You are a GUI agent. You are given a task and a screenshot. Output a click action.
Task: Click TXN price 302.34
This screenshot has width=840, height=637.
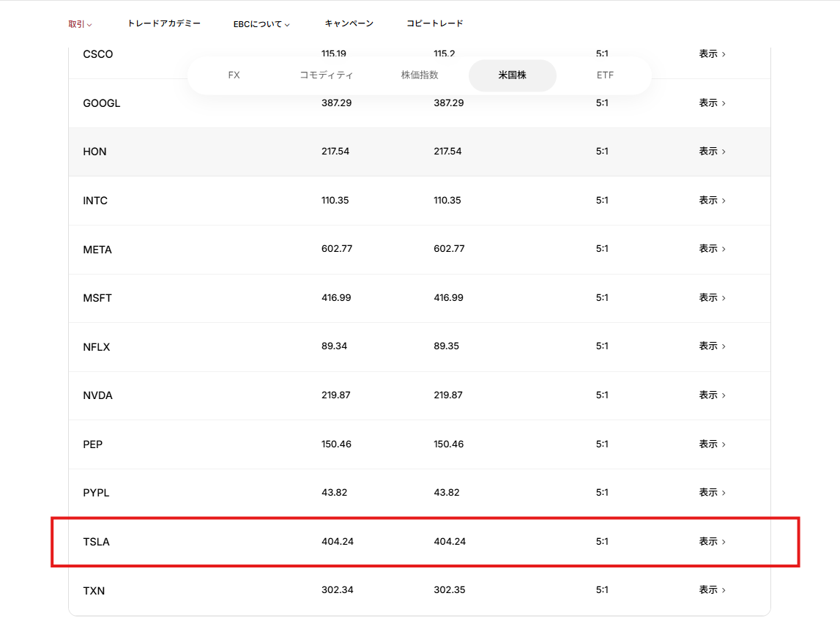click(338, 590)
